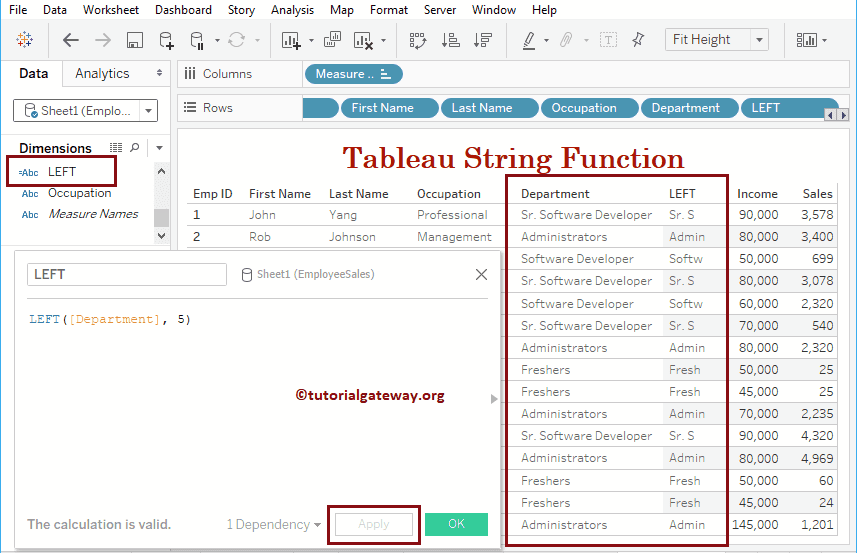This screenshot has height=553, width=857.
Task: Click the Pause Auto Updates icon
Action: pos(197,40)
